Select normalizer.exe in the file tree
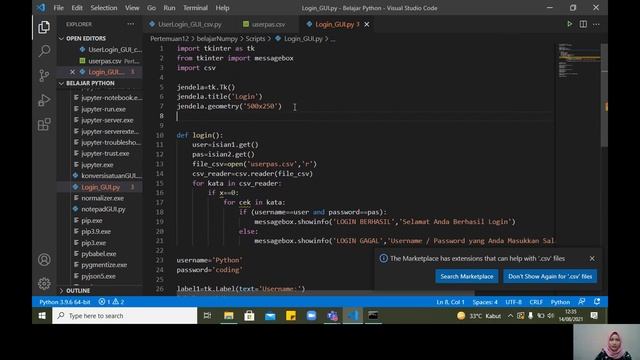Viewport: 640px width, 360px height. click(x=102, y=198)
